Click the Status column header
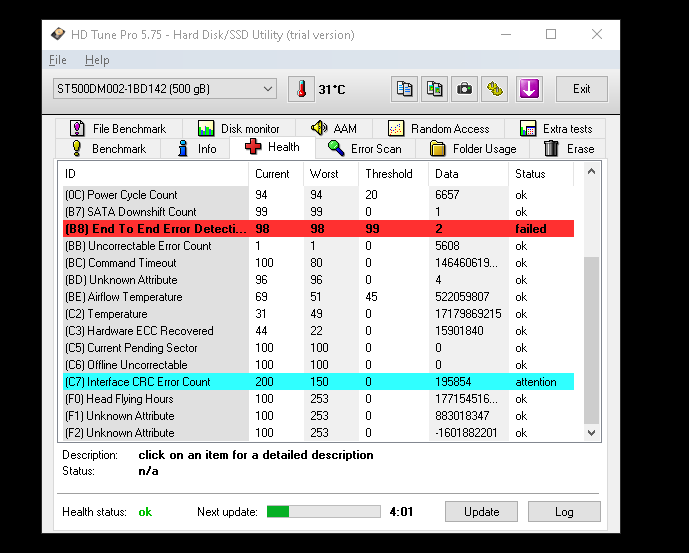This screenshot has width=689, height=553. click(541, 174)
